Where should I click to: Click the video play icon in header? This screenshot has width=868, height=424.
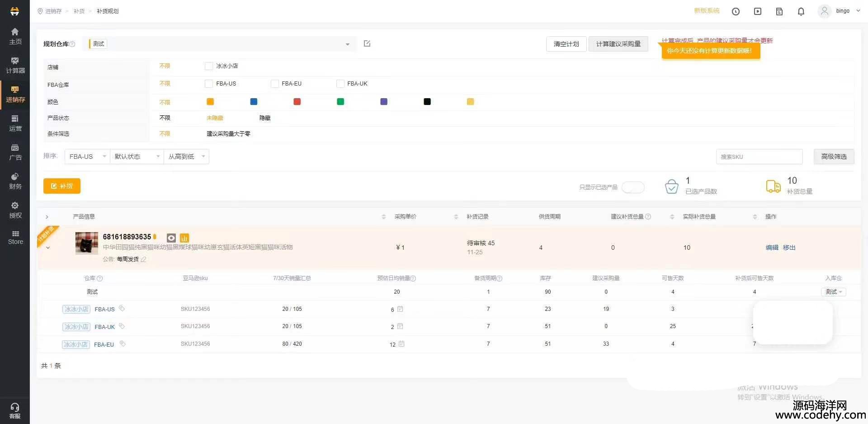click(758, 11)
